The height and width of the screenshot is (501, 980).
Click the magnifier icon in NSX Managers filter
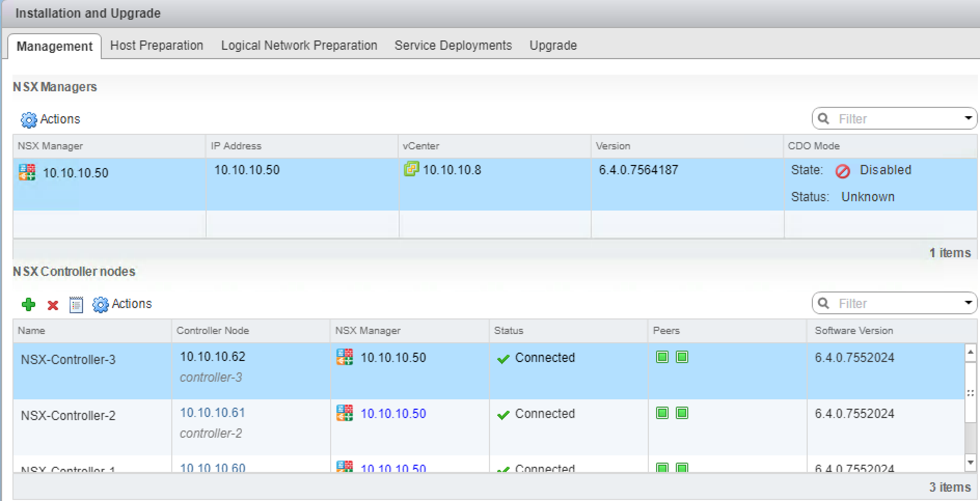823,119
